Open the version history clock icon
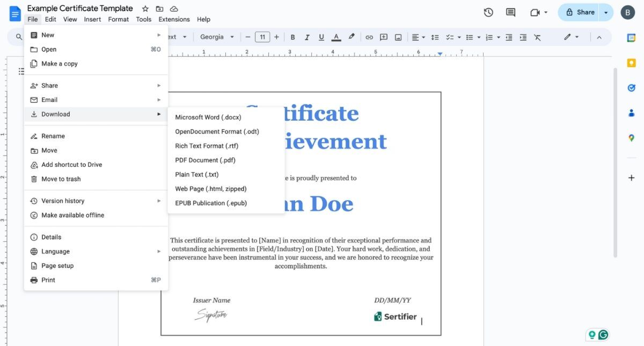The image size is (644, 346). point(488,12)
